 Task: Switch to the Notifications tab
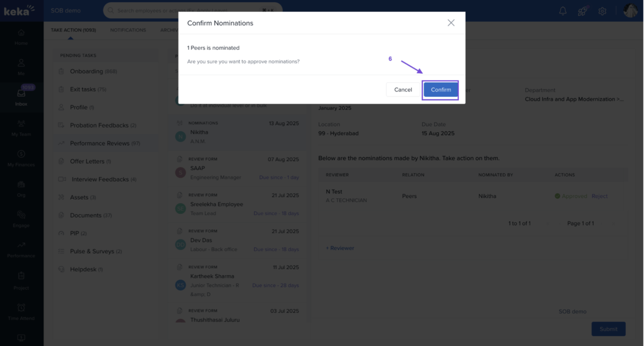pyautogui.click(x=128, y=30)
